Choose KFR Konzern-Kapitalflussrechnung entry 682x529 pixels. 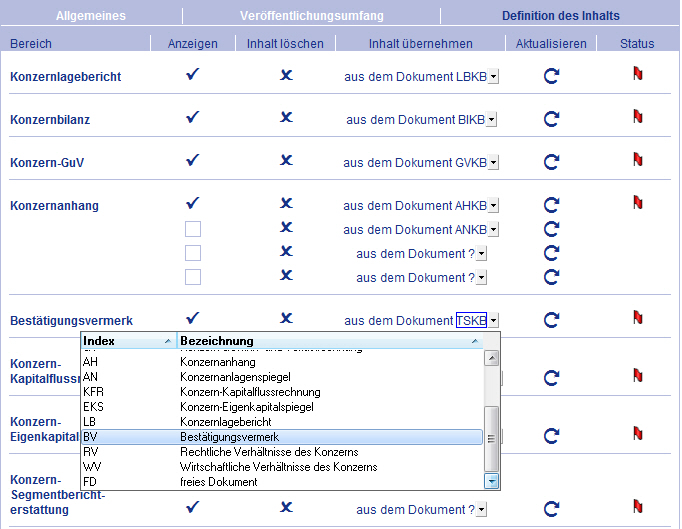click(282, 392)
